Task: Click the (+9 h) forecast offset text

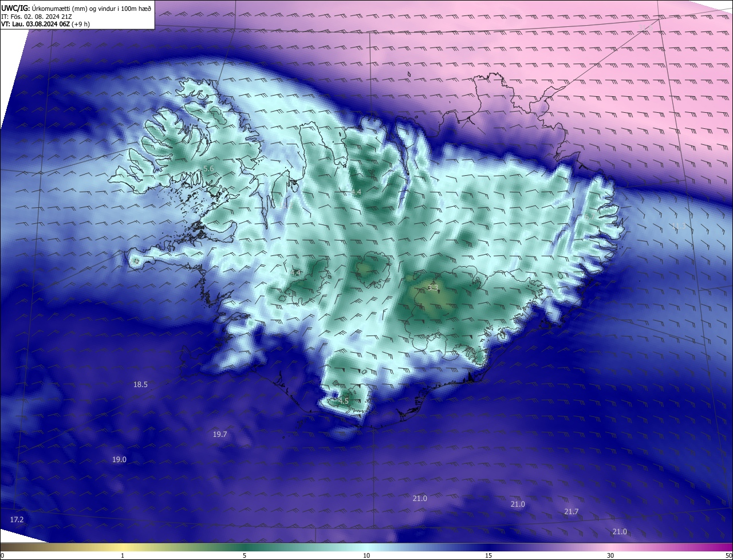Action: (81, 24)
